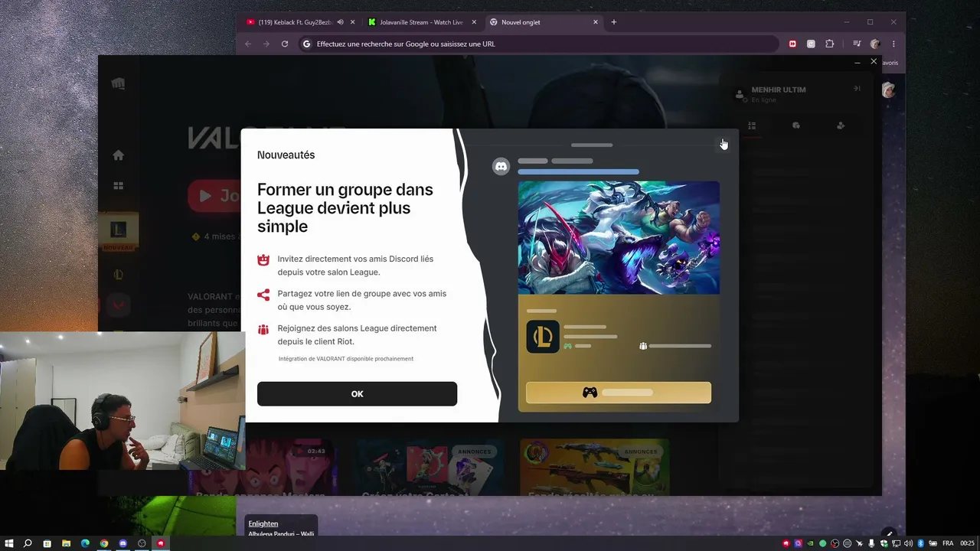Switch to the Jolavanille Stream tab
Image resolution: width=980 pixels, height=551 pixels.
click(x=422, y=22)
